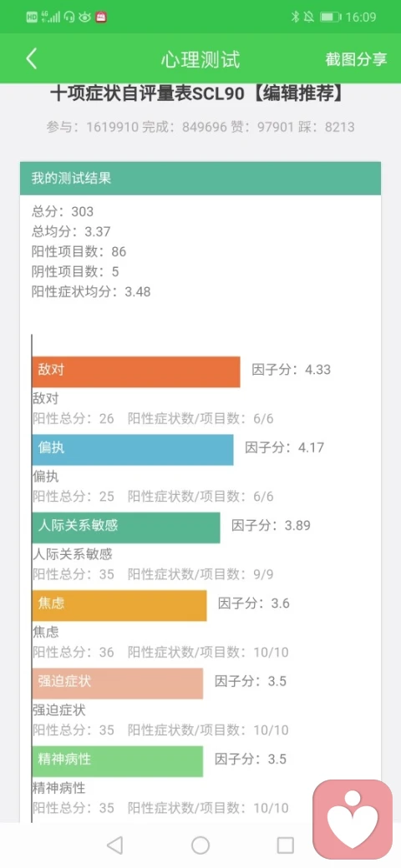
Task: Tap the Bluetooth status bar icon
Action: pyautogui.click(x=295, y=18)
